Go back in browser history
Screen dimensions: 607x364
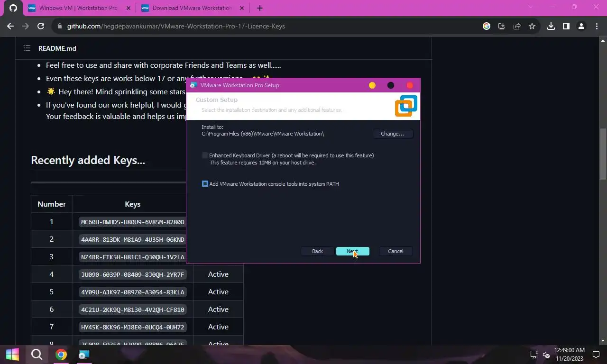pos(10,26)
